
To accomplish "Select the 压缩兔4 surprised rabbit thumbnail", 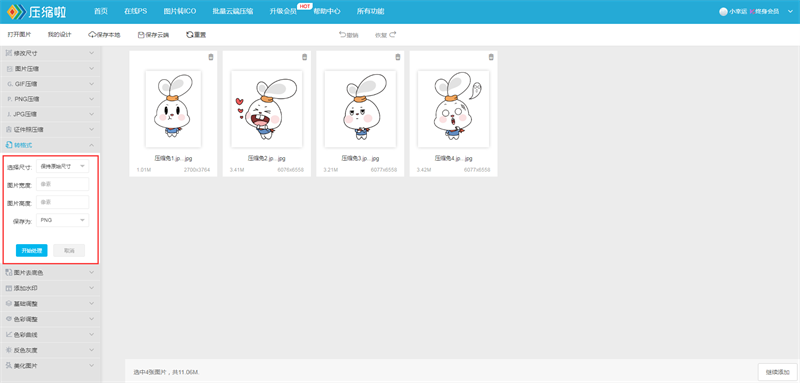I will point(454,109).
